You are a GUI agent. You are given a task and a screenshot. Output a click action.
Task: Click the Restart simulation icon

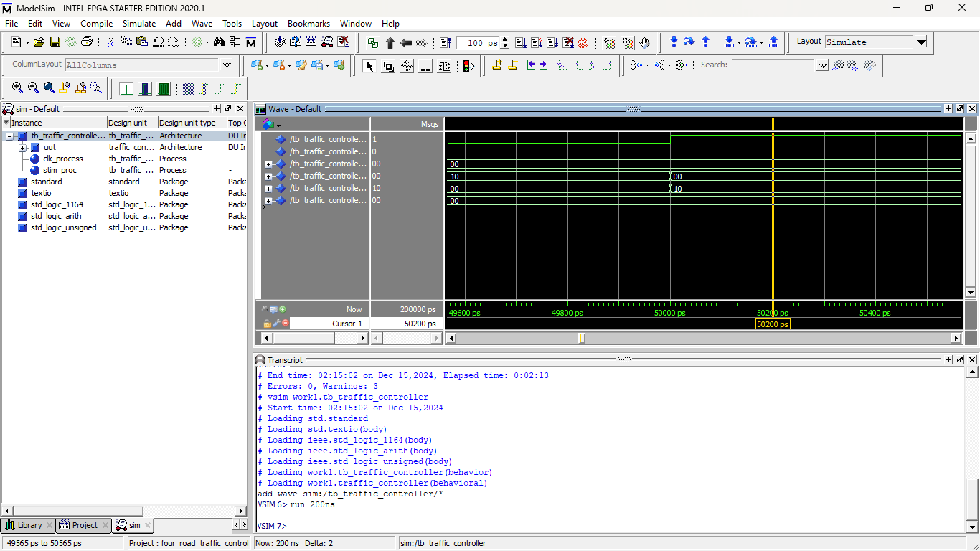(x=445, y=42)
